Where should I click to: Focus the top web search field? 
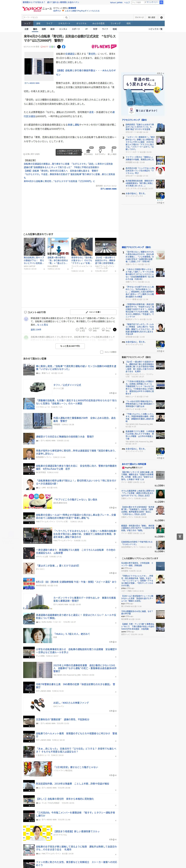tap(138, 2)
